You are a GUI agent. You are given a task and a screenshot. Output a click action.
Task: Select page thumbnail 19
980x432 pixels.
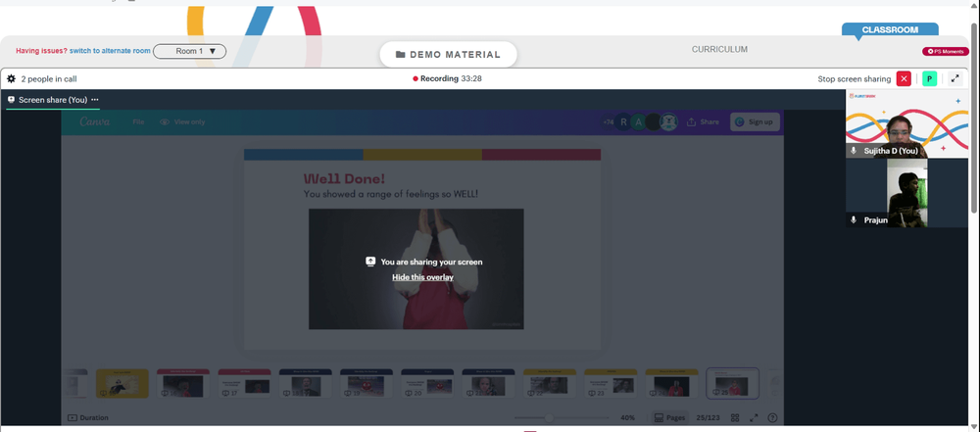coord(367,383)
